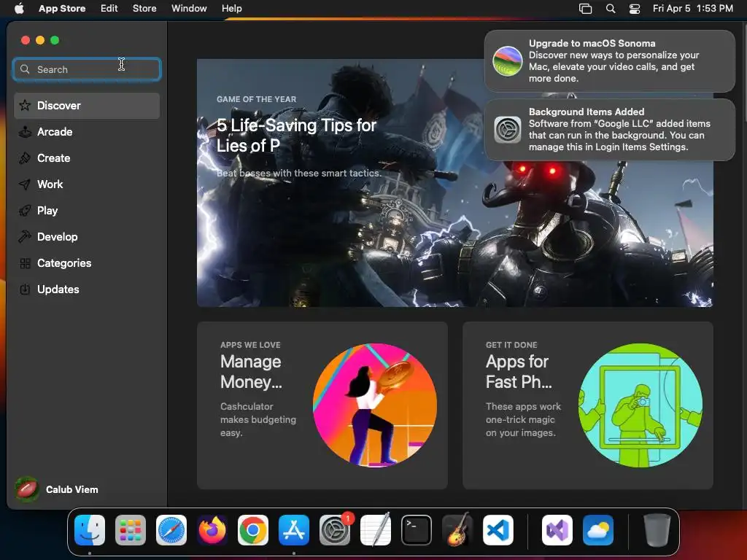Click the "5 Life-Saving Tips for Lies of P" headline

296,135
